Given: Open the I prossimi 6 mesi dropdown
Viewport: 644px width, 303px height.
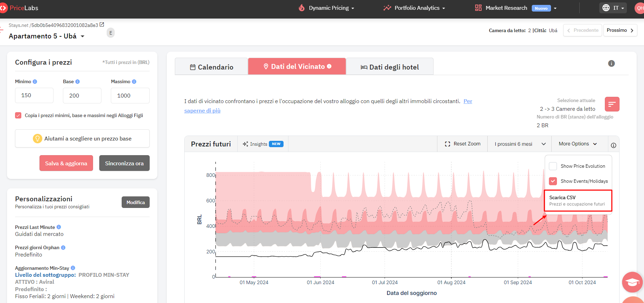Looking at the screenshot, I should point(520,144).
